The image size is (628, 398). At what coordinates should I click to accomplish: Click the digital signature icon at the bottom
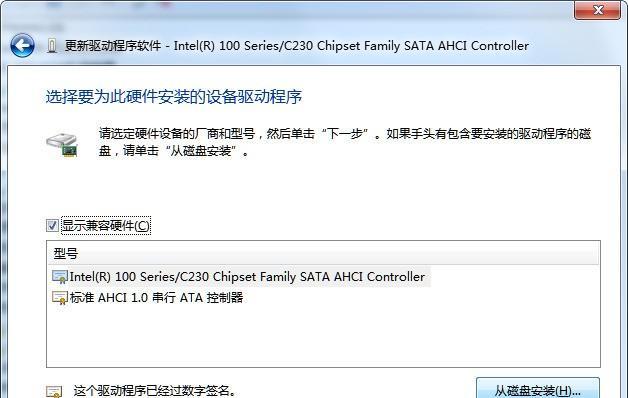coord(54,391)
